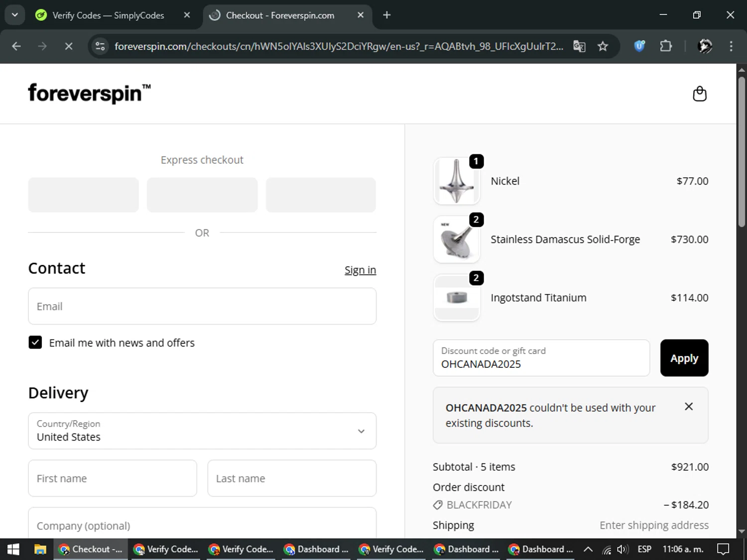Switch to Checkout window in taskbar
This screenshot has width=747, height=560.
91,549
